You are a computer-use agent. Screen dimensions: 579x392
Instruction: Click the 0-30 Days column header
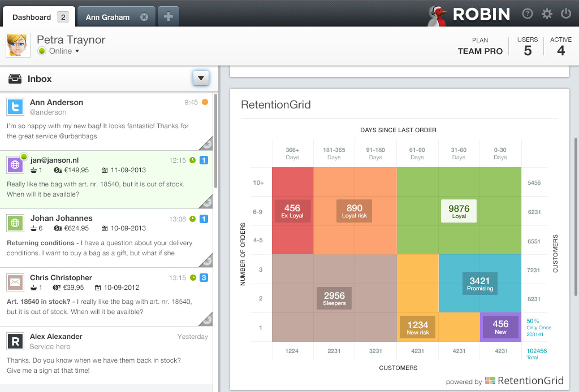(x=500, y=154)
